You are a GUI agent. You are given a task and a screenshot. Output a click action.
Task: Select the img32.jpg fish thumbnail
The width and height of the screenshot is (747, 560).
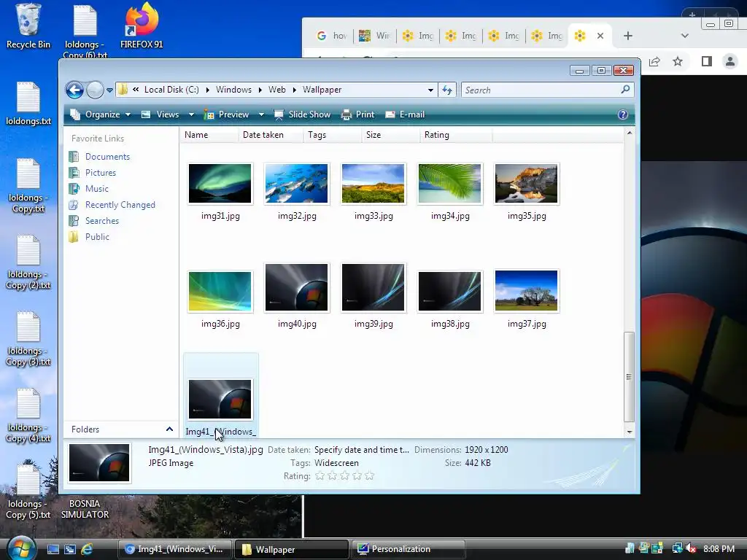point(297,184)
